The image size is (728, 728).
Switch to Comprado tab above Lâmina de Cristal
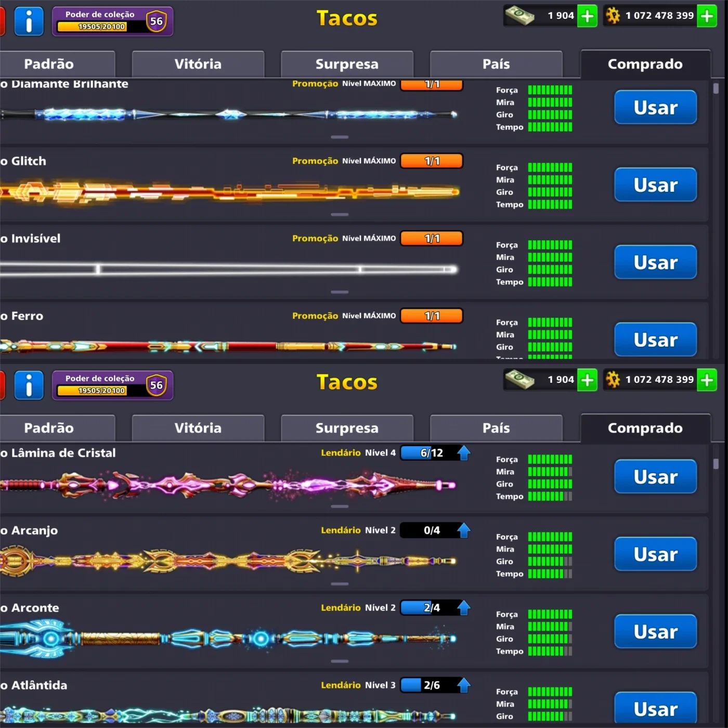(x=645, y=428)
